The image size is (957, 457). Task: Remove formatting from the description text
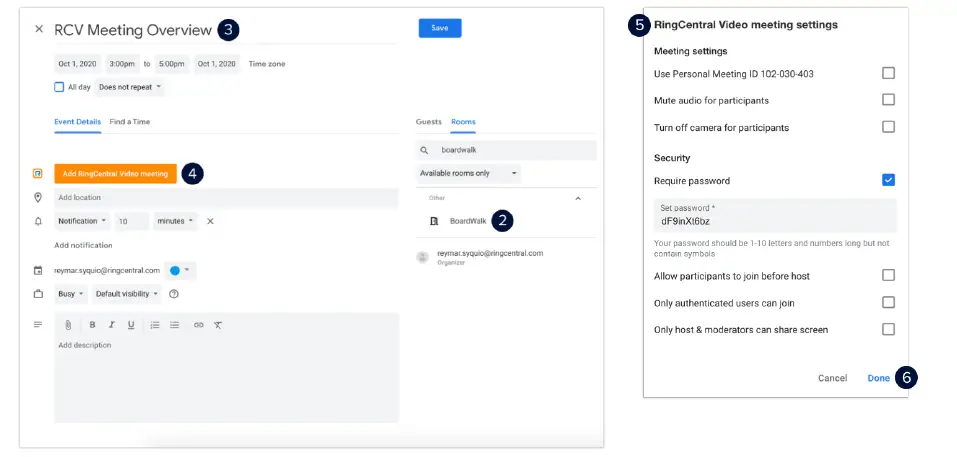[217, 325]
